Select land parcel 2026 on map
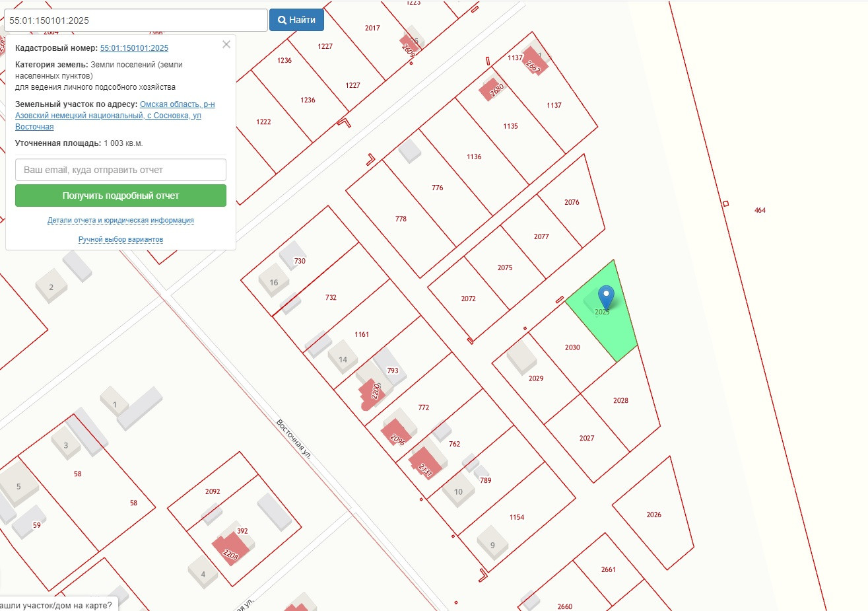This screenshot has width=868, height=611. [x=653, y=515]
